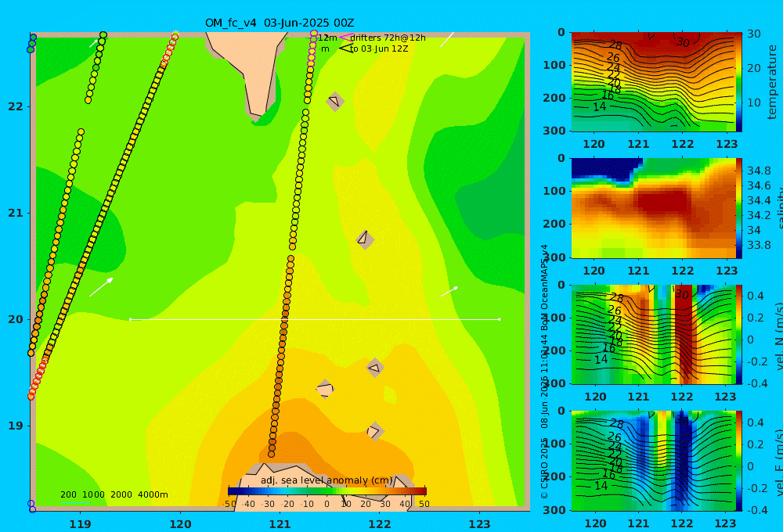The image size is (783, 532).
Task: Select the diamond marker near 19.3N 121.5E
Action: (x=325, y=389)
